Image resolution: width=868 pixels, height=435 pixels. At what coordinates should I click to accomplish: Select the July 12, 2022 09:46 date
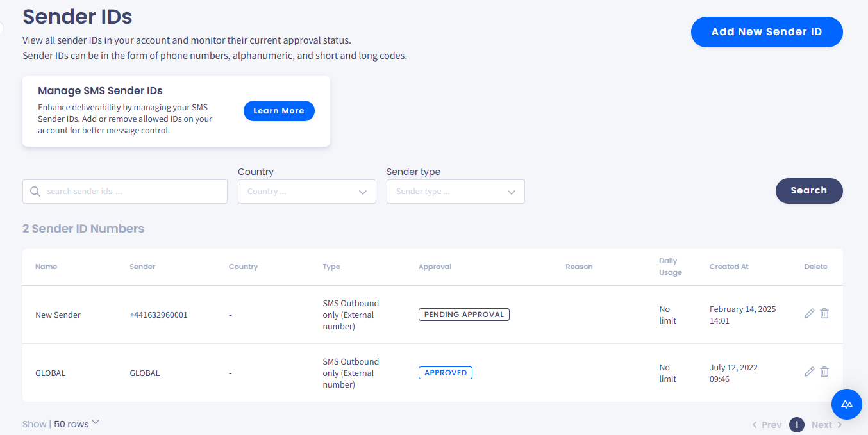[733, 373]
